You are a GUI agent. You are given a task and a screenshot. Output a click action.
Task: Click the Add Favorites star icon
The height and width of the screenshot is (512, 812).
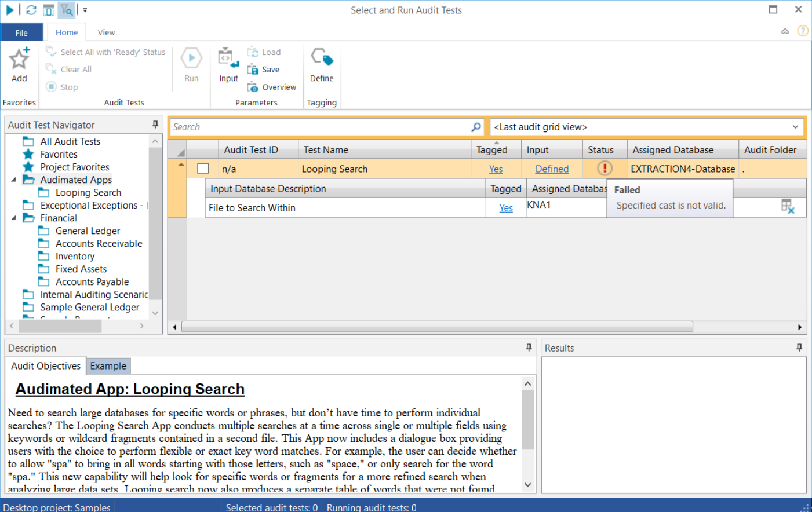pos(19,59)
